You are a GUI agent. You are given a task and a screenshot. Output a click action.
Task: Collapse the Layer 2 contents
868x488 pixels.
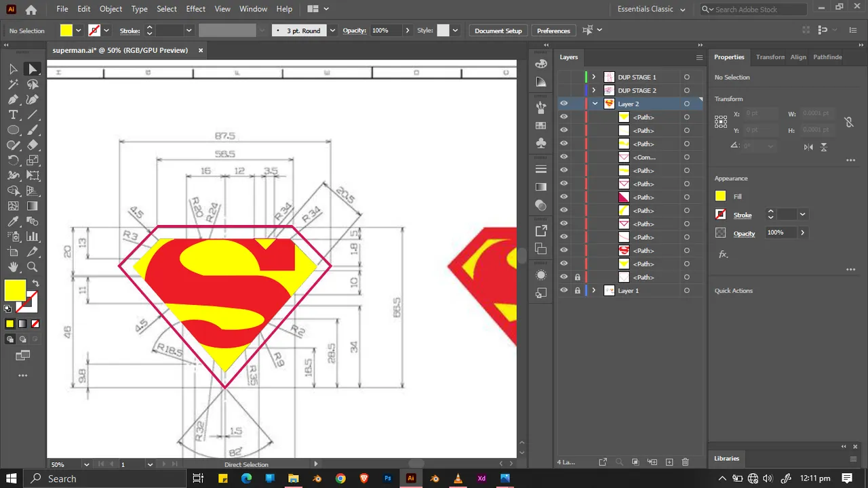point(595,104)
